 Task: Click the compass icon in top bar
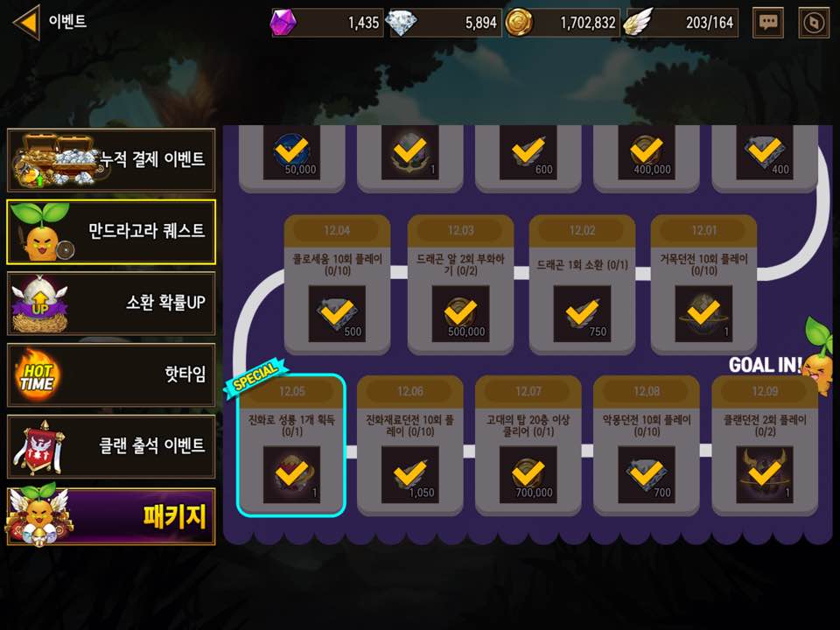point(814,23)
